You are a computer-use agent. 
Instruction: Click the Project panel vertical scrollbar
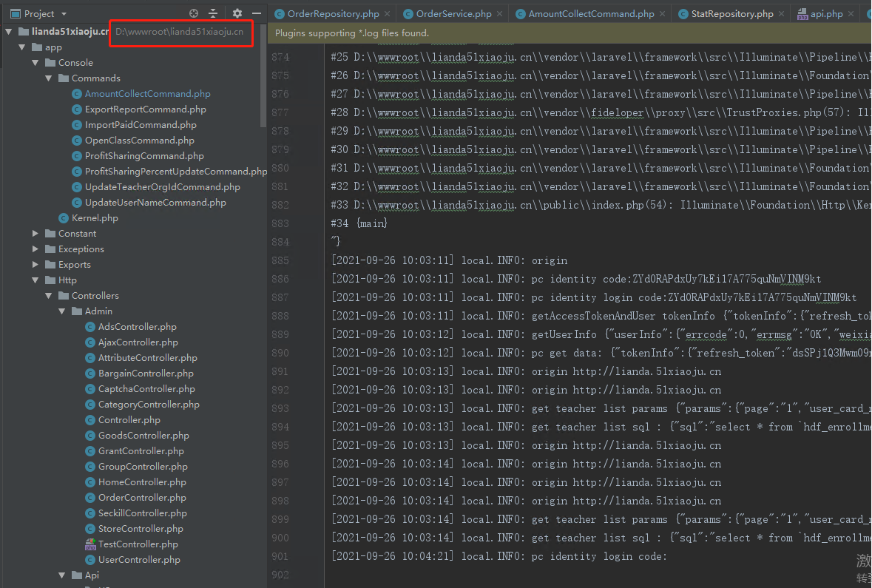pos(263,75)
